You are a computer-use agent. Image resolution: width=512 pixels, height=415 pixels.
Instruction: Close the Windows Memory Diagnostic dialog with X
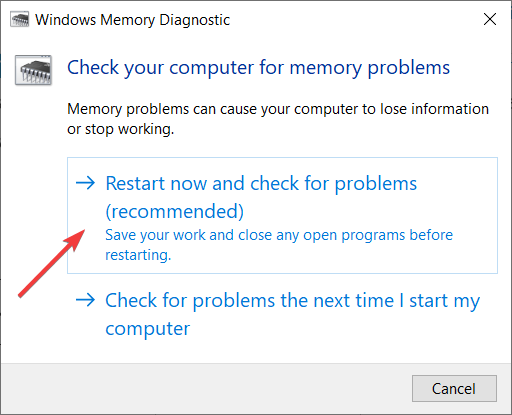(490, 19)
